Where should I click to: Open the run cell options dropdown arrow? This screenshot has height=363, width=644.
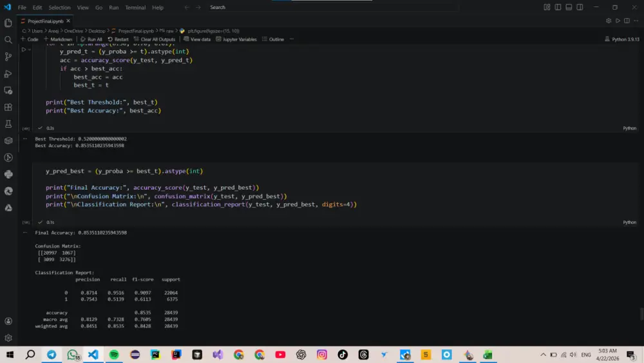coord(30,50)
